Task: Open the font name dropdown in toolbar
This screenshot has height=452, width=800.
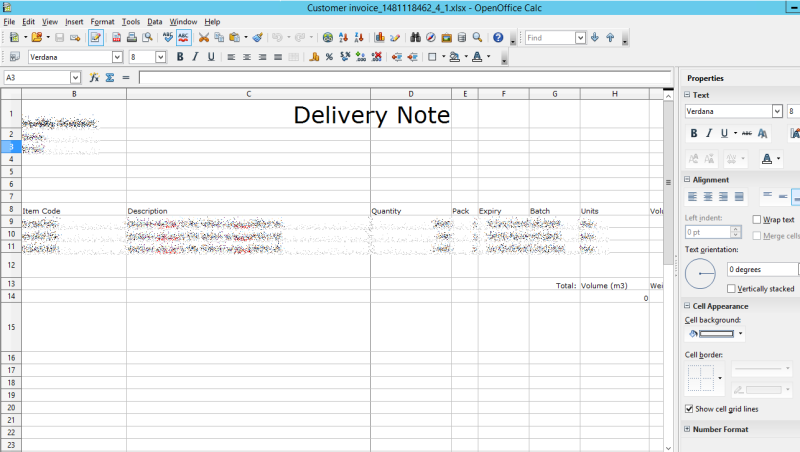Action: (118, 57)
